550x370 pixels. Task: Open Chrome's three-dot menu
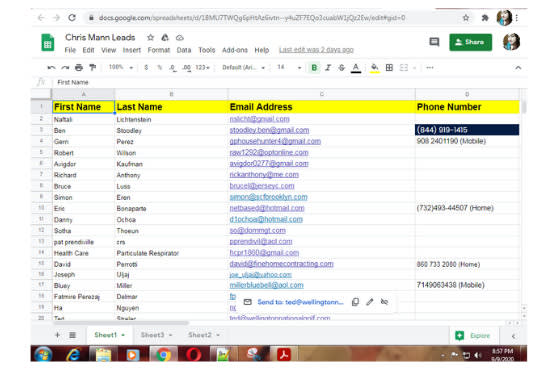point(517,18)
